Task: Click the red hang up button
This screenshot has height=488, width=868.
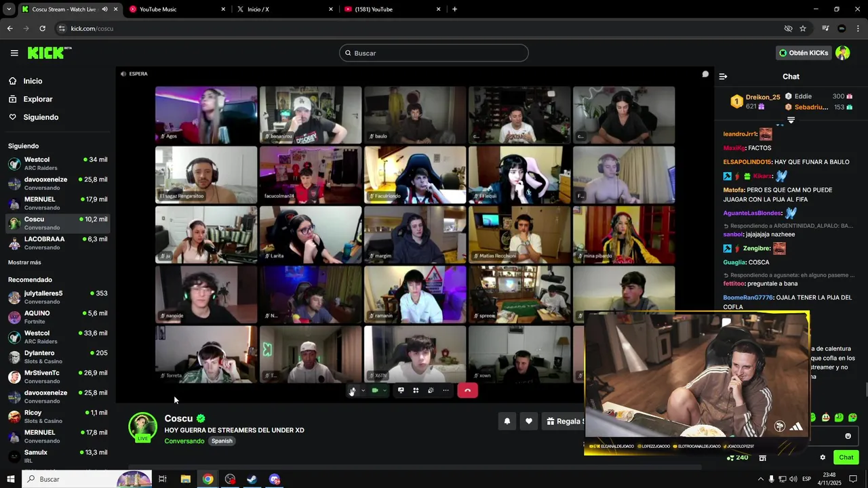Action: pyautogui.click(x=467, y=390)
